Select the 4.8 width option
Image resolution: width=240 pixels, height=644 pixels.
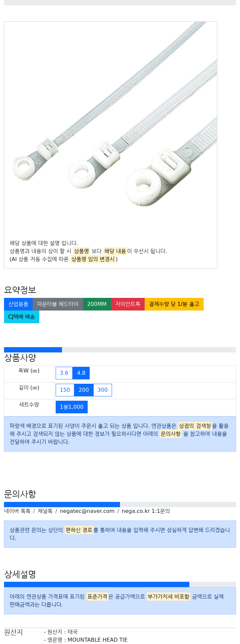(x=81, y=373)
